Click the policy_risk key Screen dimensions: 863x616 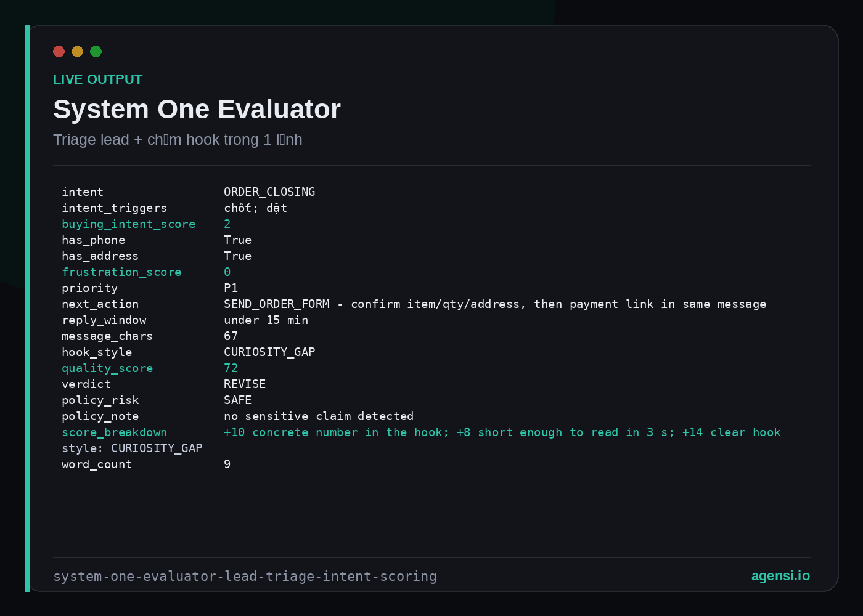(x=100, y=400)
